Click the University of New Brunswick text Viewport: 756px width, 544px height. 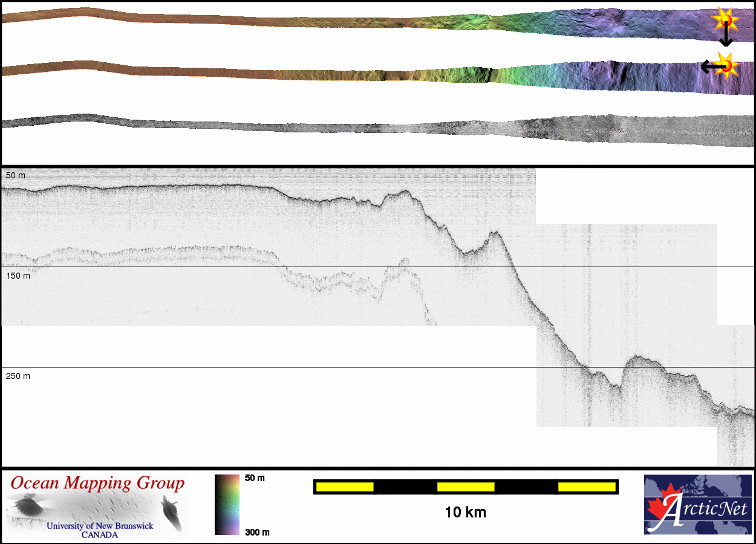point(100,526)
